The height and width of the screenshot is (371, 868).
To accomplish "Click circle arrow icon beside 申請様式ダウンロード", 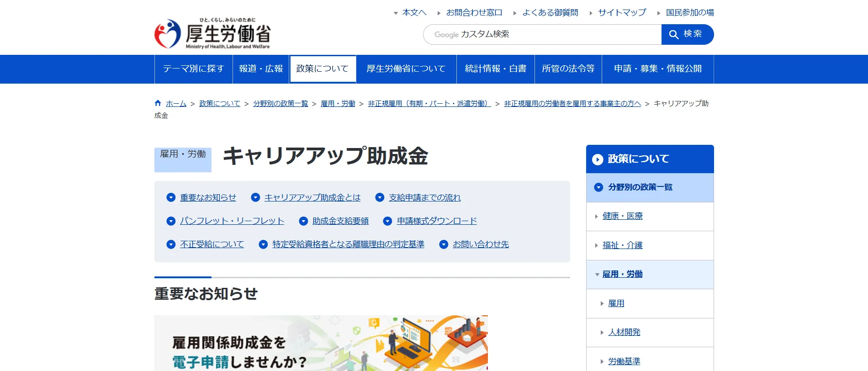I will 387,221.
